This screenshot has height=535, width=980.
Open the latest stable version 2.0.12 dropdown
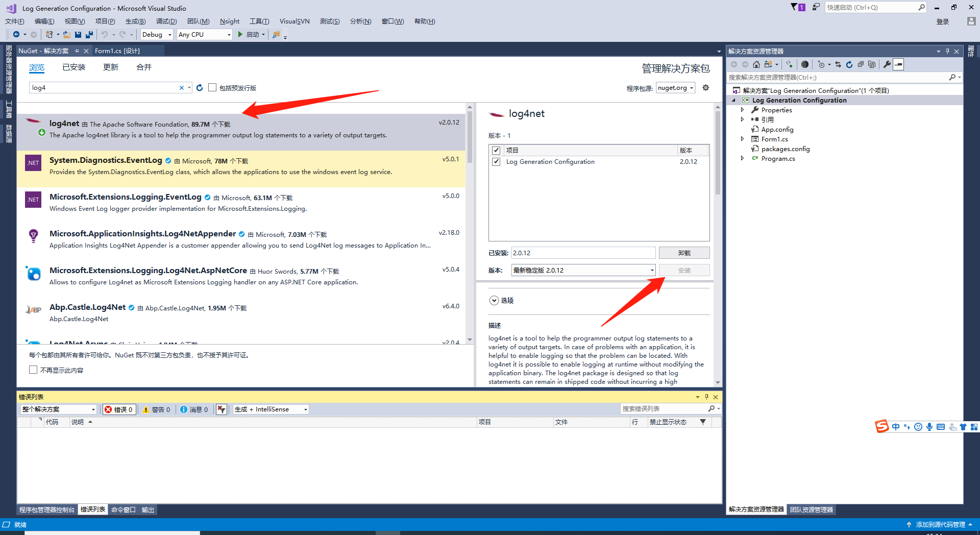tap(583, 270)
